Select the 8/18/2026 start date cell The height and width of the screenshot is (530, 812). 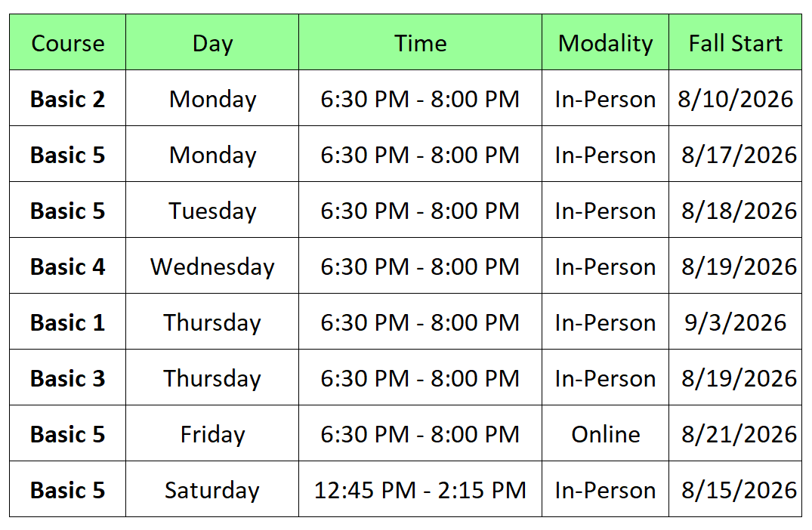click(x=736, y=210)
